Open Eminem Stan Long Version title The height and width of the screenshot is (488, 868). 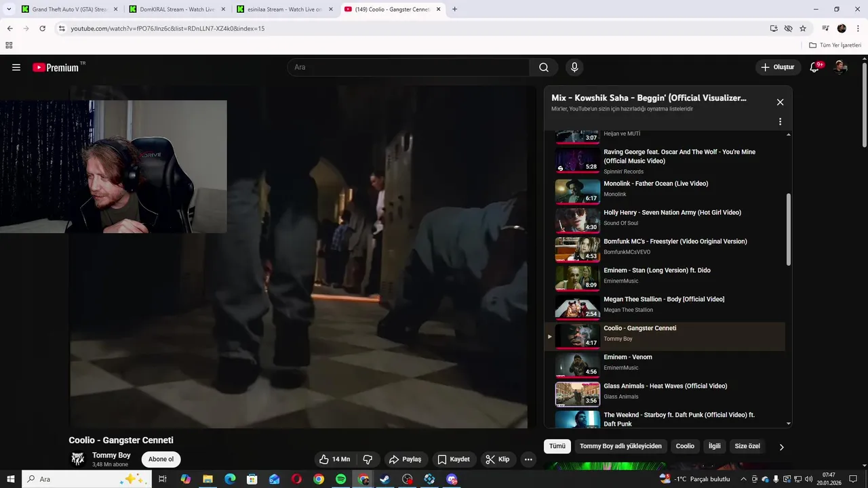[x=657, y=270]
